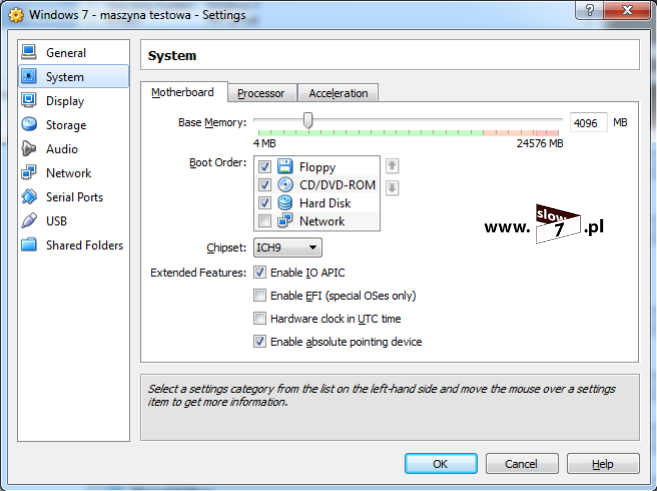
Task: Switch to the Processor tab
Action: point(261,93)
